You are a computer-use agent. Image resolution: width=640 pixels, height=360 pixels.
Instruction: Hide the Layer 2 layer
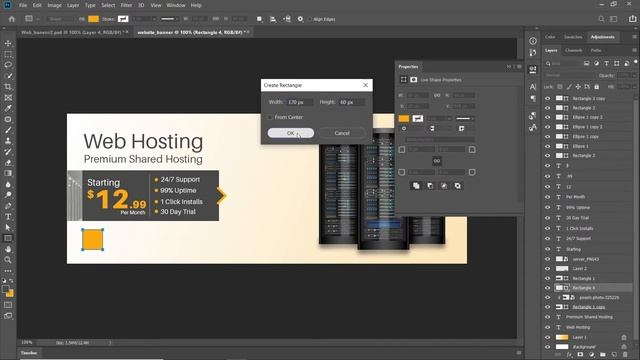(548, 269)
